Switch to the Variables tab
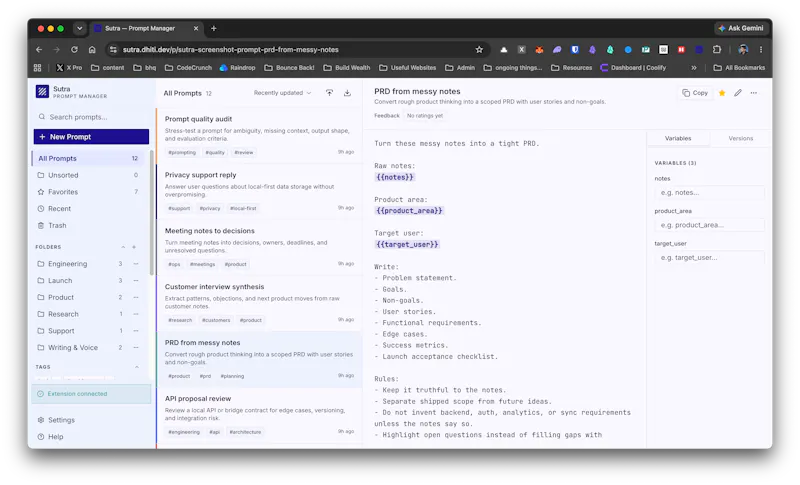Viewport: 800px width, 485px height. click(678, 139)
